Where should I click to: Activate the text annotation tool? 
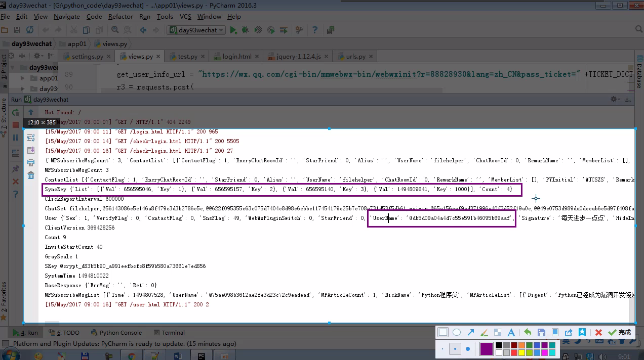pyautogui.click(x=511, y=332)
